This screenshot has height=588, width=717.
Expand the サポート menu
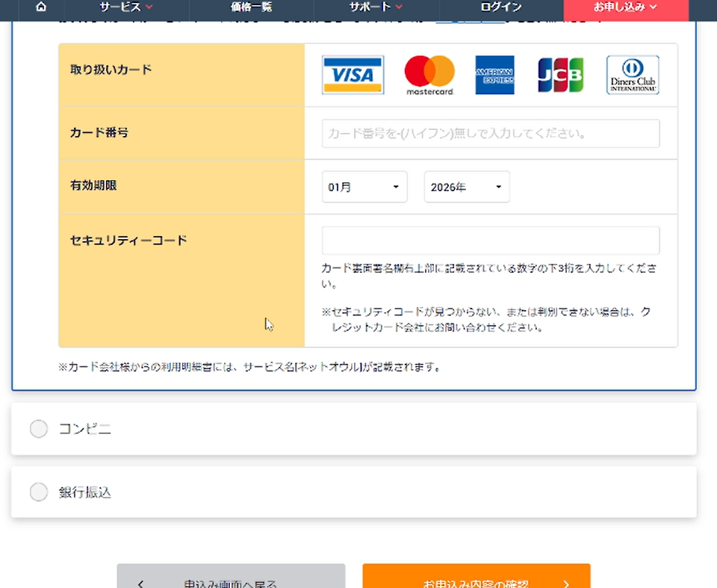click(376, 7)
